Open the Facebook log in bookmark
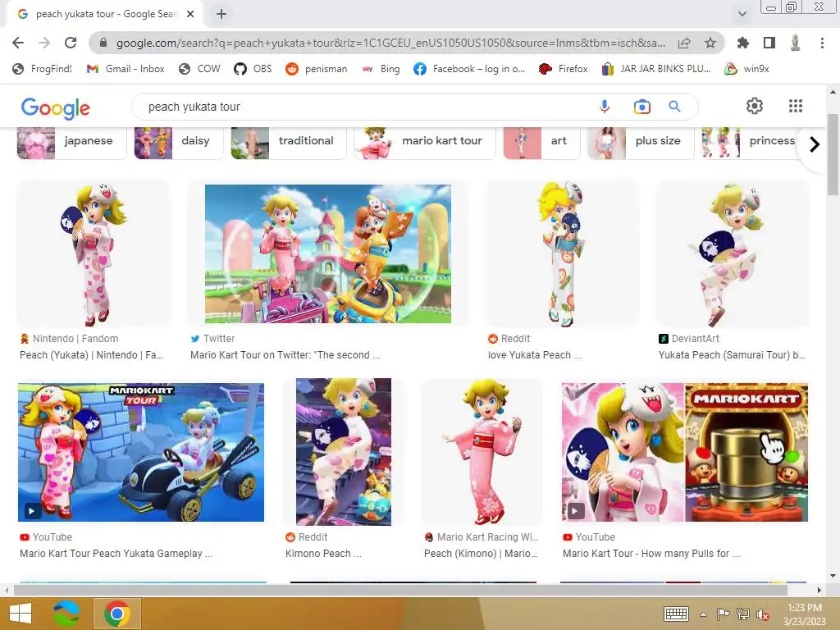Image resolution: width=840 pixels, height=630 pixels. 469,69
